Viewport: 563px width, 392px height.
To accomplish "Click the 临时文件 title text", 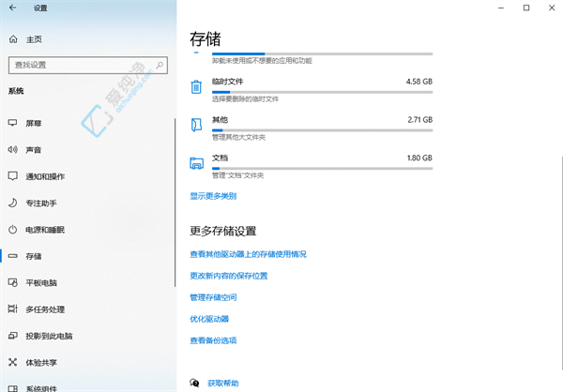I will click(227, 82).
